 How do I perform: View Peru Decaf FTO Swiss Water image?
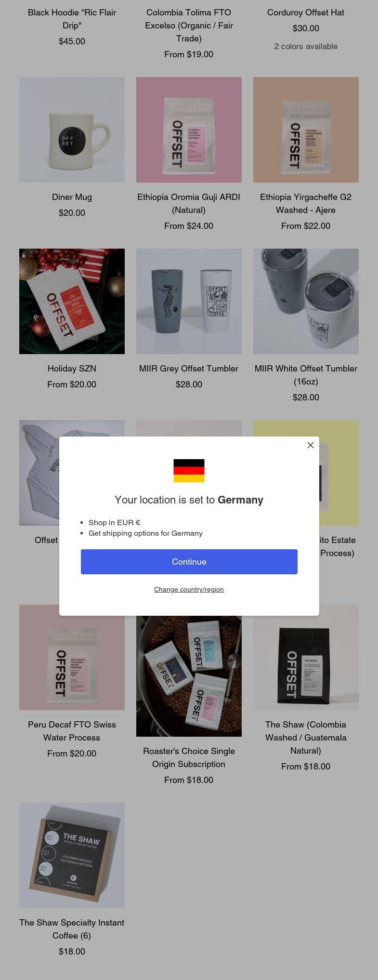pos(72,657)
